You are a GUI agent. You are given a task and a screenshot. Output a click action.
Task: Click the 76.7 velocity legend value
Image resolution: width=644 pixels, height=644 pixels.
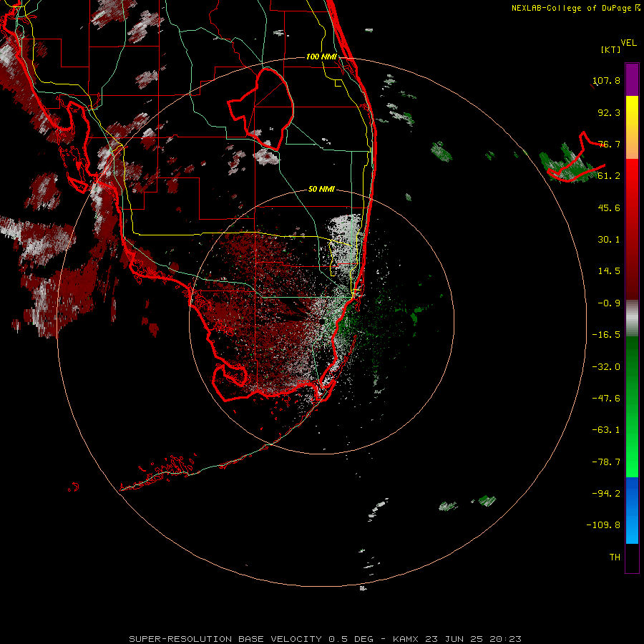click(x=609, y=144)
